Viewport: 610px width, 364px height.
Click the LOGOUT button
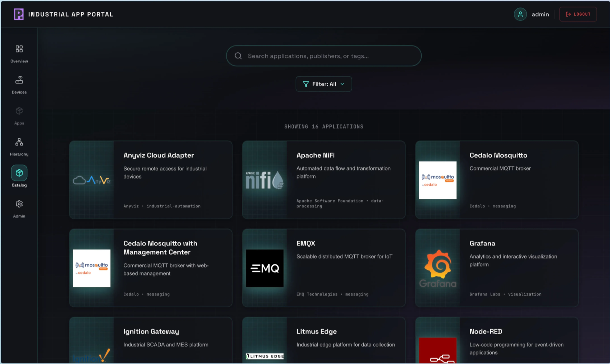point(578,14)
